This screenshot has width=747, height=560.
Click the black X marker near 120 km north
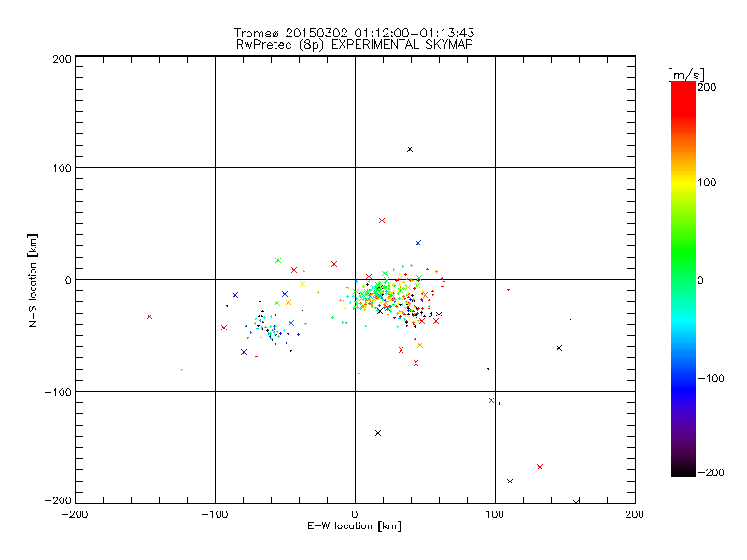[410, 149]
